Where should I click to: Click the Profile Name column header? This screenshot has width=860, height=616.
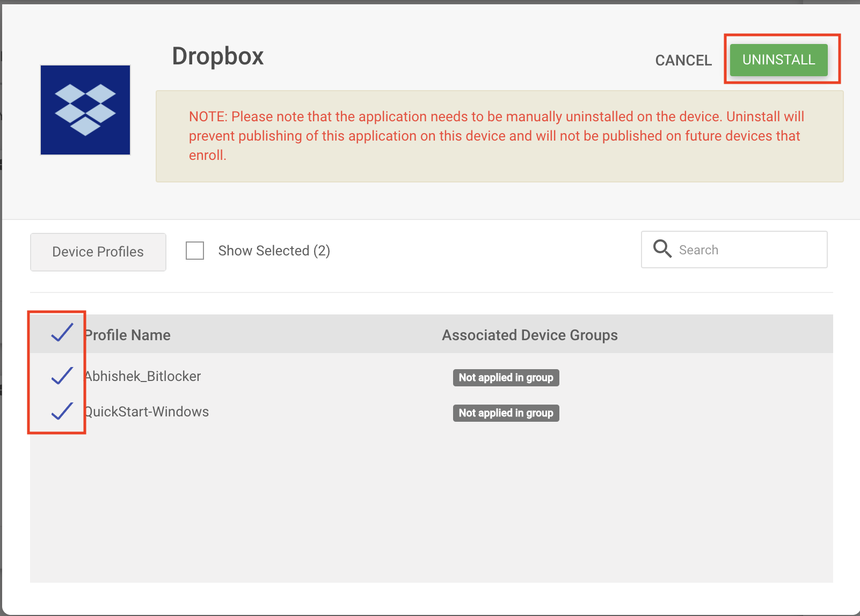pos(127,335)
